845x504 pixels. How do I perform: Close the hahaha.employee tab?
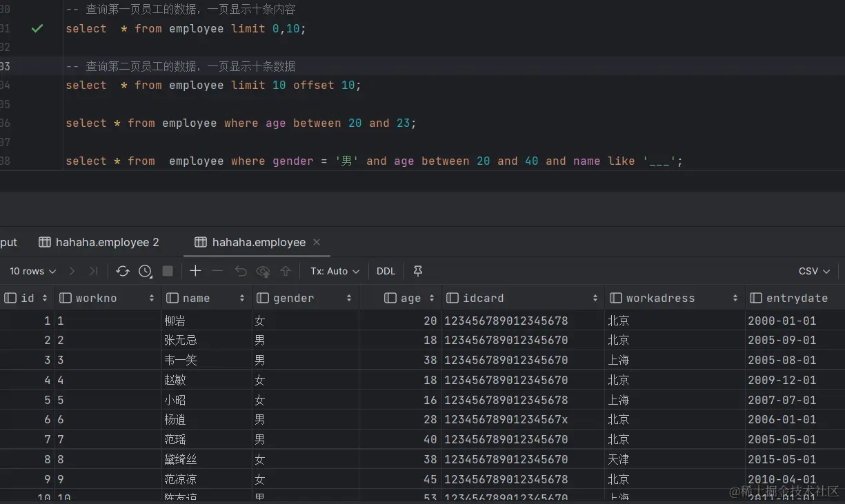click(317, 242)
